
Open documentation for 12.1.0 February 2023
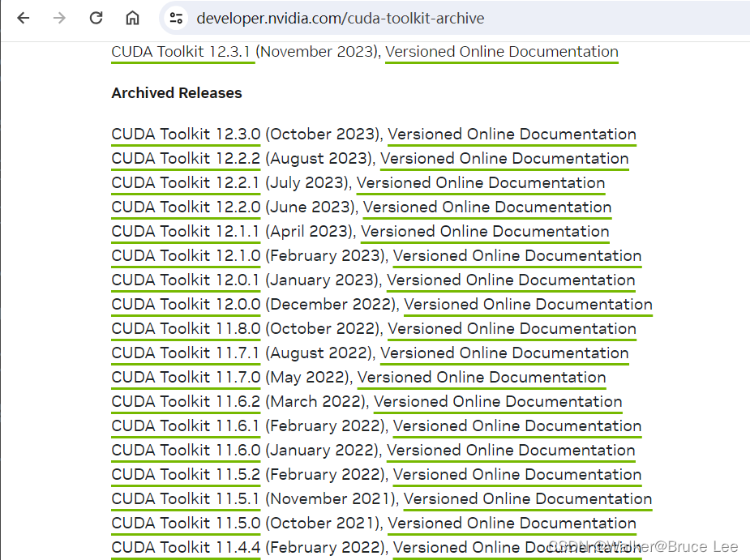coord(517,256)
